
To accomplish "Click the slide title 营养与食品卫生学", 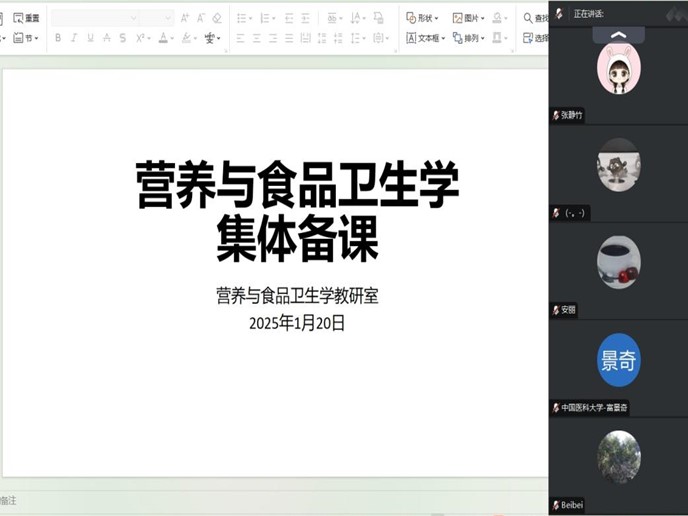I will (x=297, y=185).
